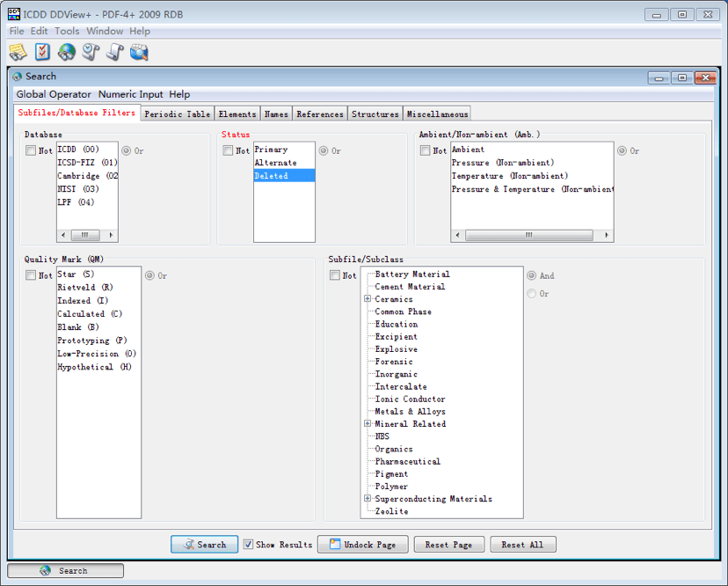Click the globe with binoculars toolbar icon
The height and width of the screenshot is (586, 728).
(67, 53)
